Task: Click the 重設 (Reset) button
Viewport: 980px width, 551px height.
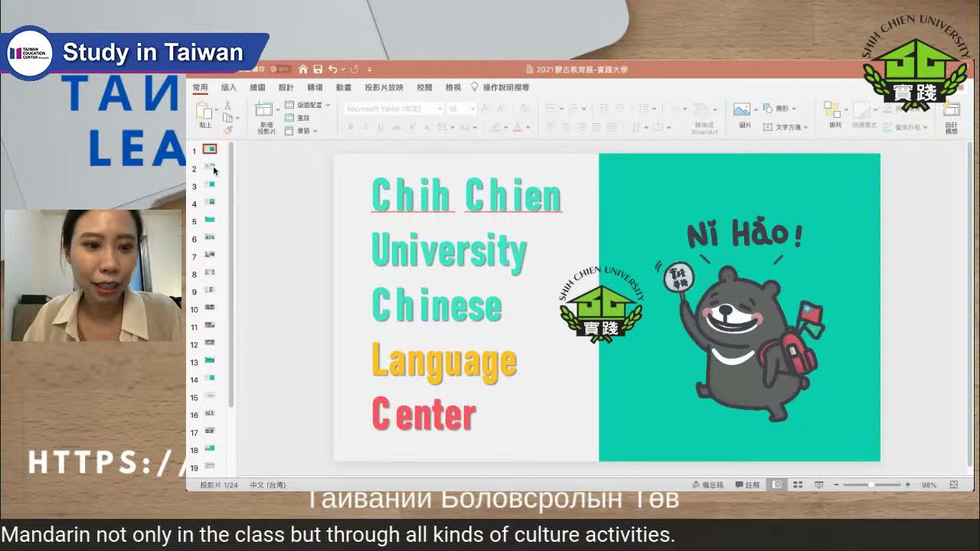Action: click(x=298, y=118)
